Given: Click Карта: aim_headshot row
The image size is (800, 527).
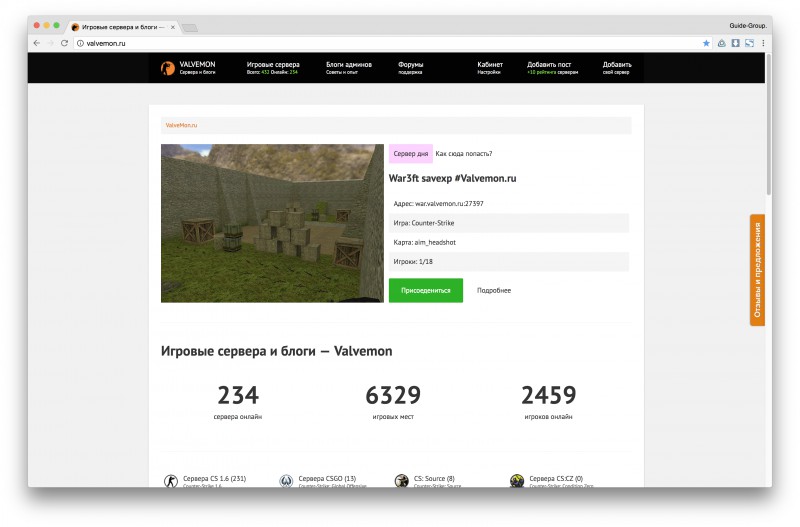Looking at the screenshot, I should tap(509, 242).
